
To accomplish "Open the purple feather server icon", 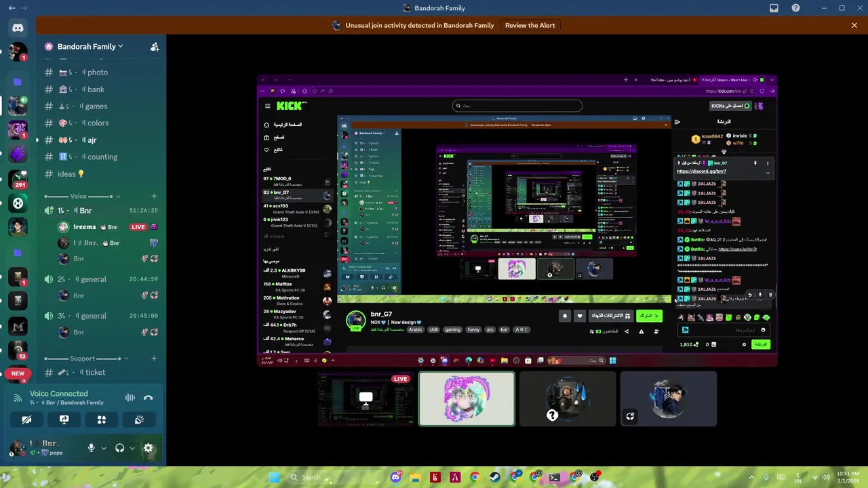I will [x=18, y=154].
